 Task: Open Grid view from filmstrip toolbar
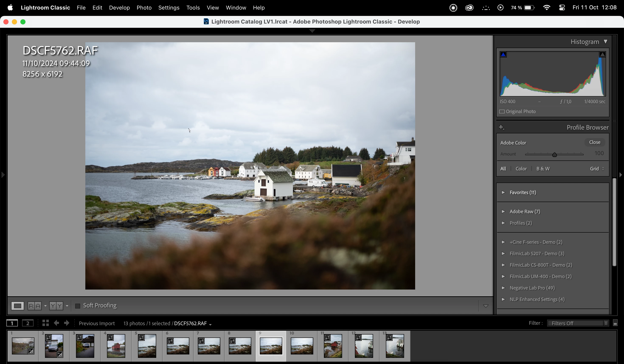tap(45, 323)
